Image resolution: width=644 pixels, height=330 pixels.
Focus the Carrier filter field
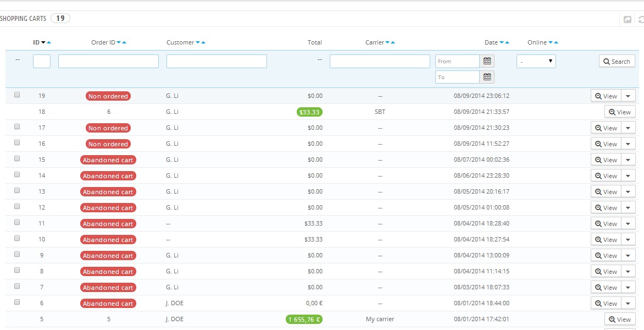(x=380, y=61)
